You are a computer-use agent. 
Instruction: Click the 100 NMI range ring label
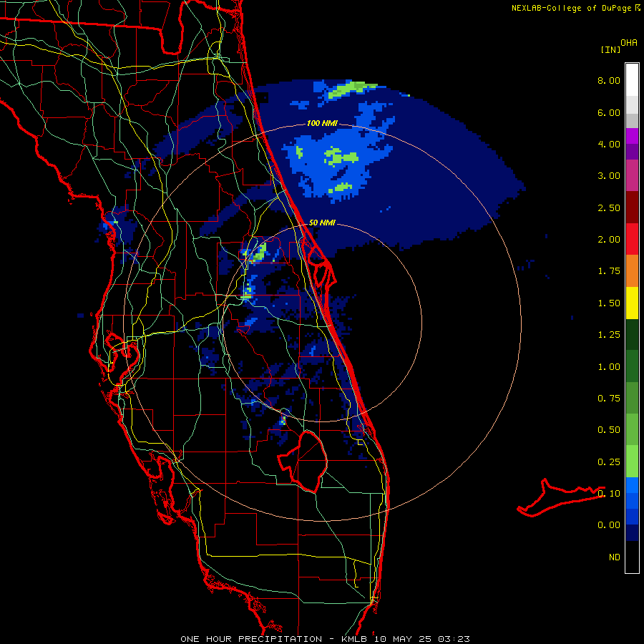[x=323, y=123]
